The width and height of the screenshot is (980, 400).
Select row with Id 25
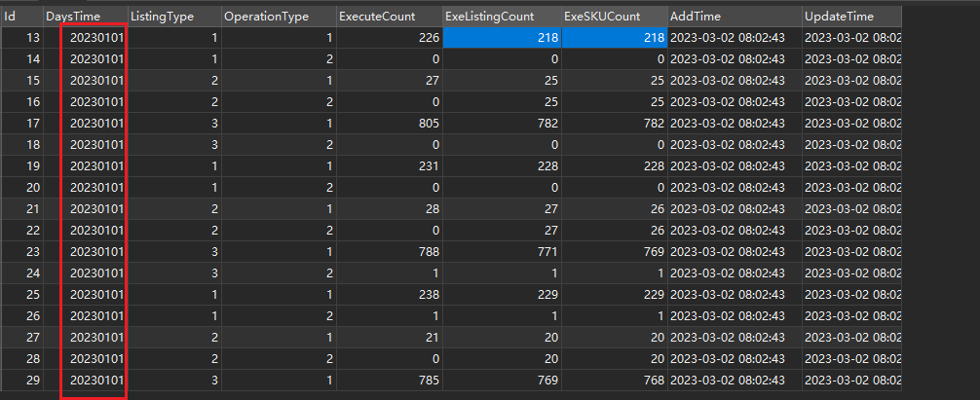click(x=451, y=295)
